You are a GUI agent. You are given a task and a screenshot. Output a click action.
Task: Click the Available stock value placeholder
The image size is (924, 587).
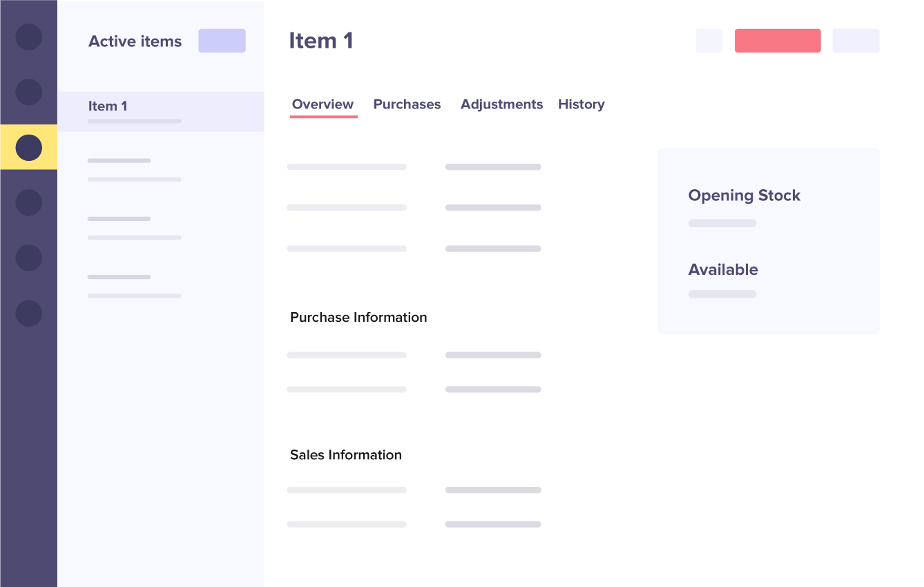coord(722,294)
